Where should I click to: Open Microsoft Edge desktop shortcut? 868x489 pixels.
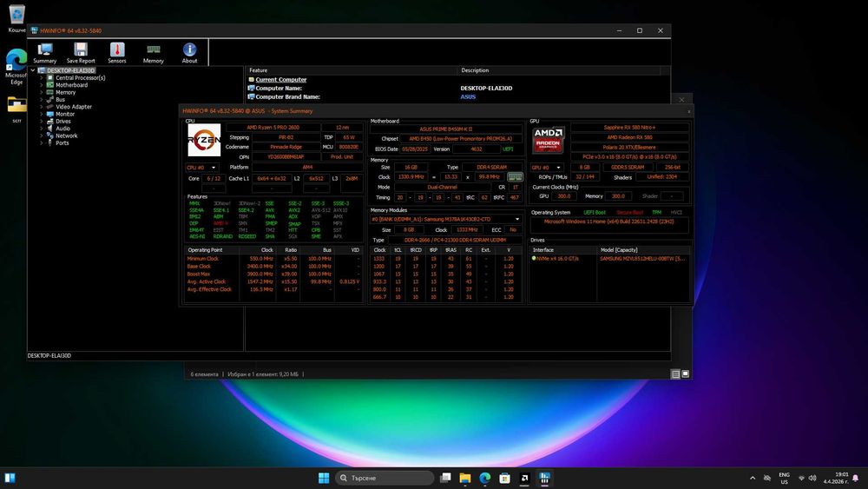16,67
